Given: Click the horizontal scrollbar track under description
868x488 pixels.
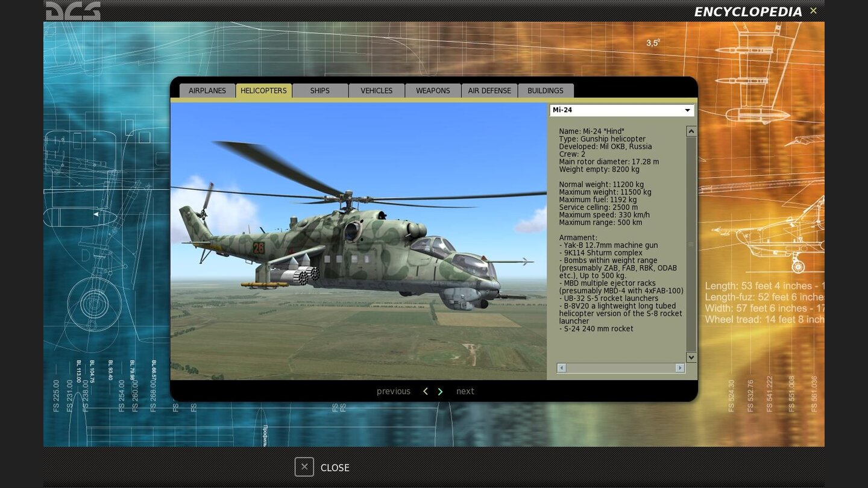Looking at the screenshot, I should point(621,368).
